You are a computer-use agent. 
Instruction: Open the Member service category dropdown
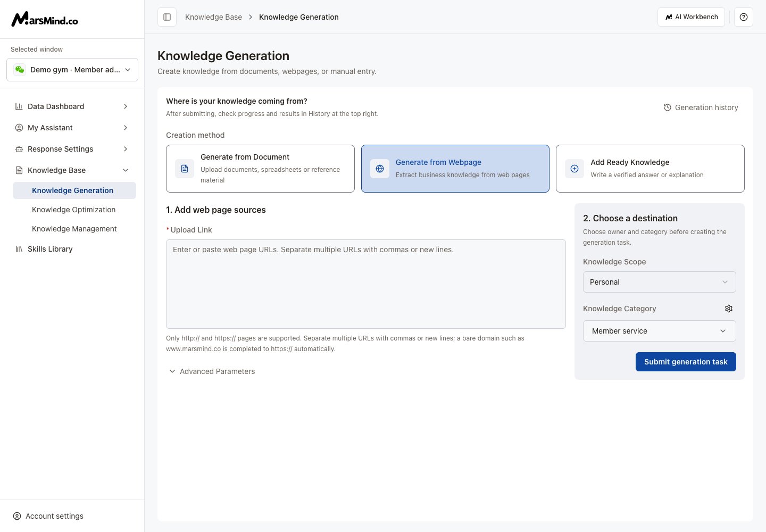click(x=660, y=331)
